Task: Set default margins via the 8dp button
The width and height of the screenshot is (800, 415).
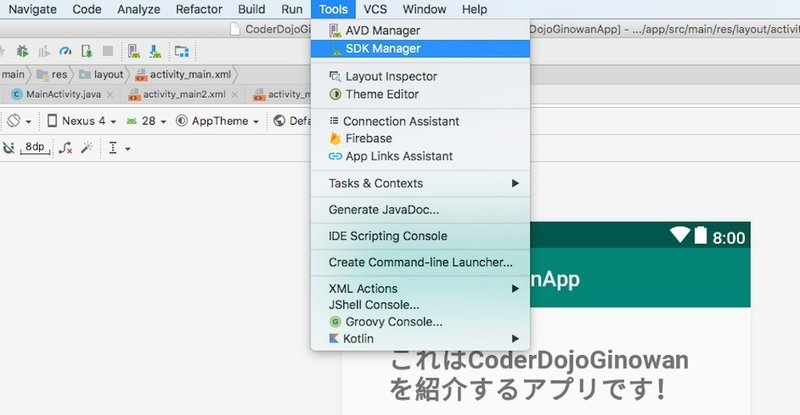Action: (35, 148)
